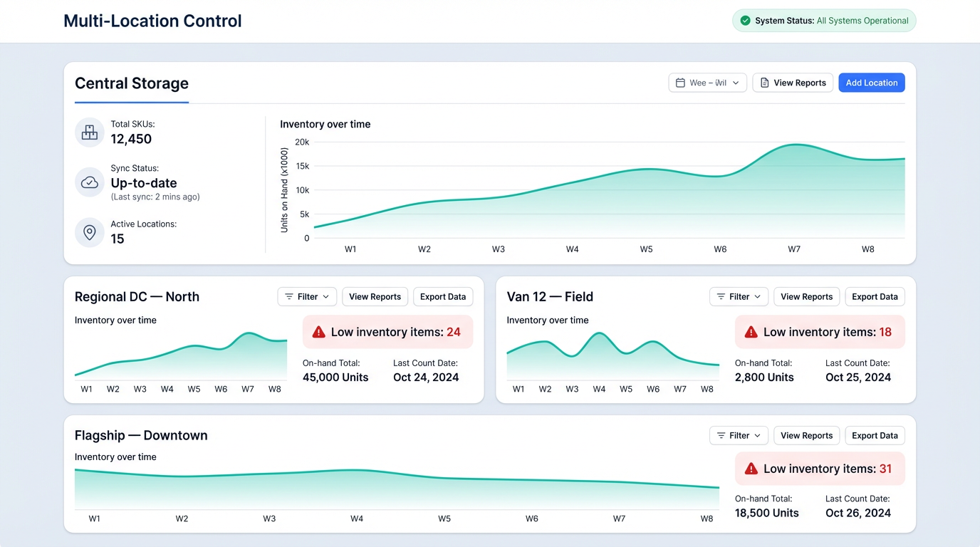Click the Add Location button
Screen dimensions: 980x547
871,83
